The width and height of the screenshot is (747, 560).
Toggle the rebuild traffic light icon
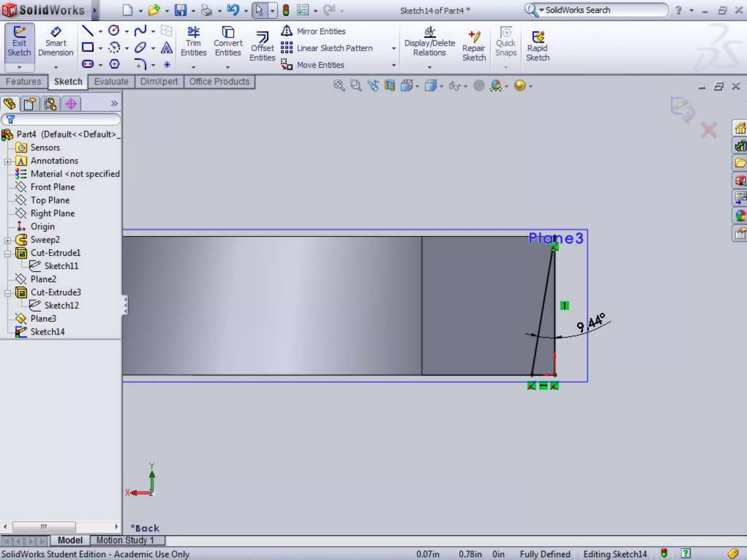click(286, 10)
